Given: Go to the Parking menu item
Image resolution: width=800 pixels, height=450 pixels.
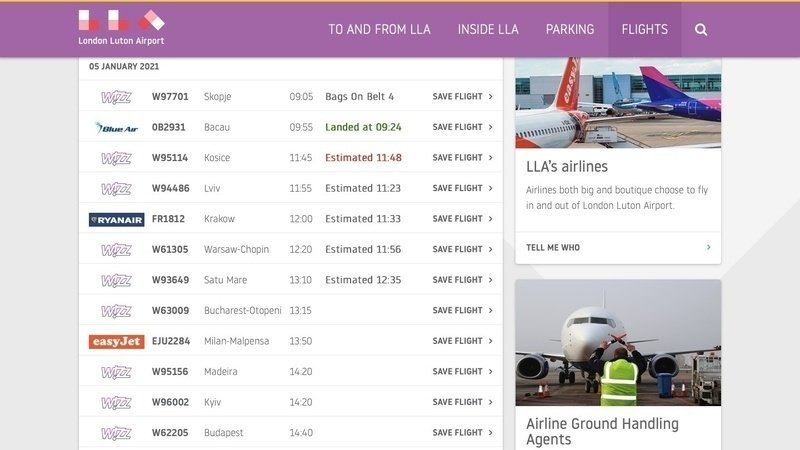Looking at the screenshot, I should [x=570, y=30].
